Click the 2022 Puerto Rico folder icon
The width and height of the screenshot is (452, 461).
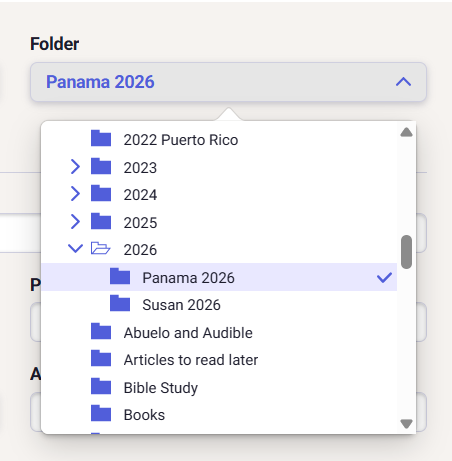coord(101,138)
